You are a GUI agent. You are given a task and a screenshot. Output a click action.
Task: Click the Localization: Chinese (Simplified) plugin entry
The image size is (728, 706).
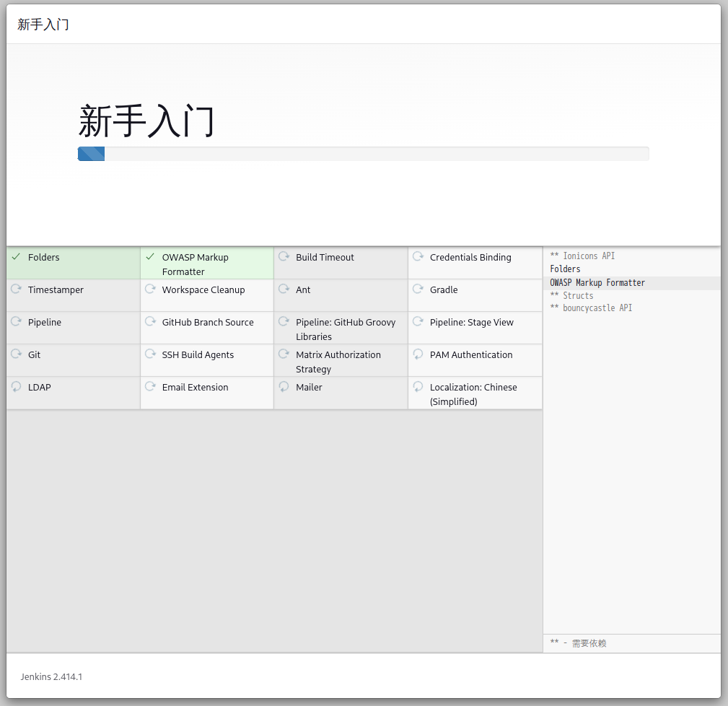click(473, 394)
